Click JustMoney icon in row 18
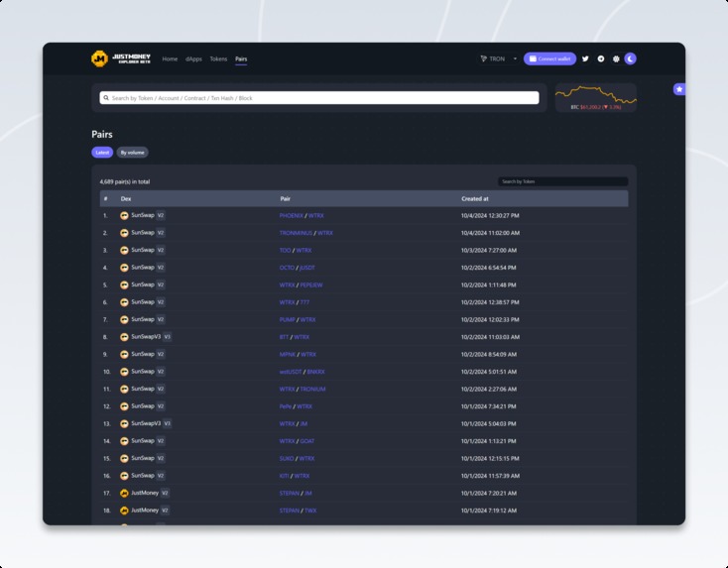Viewport: 728px width, 568px height. point(124,511)
